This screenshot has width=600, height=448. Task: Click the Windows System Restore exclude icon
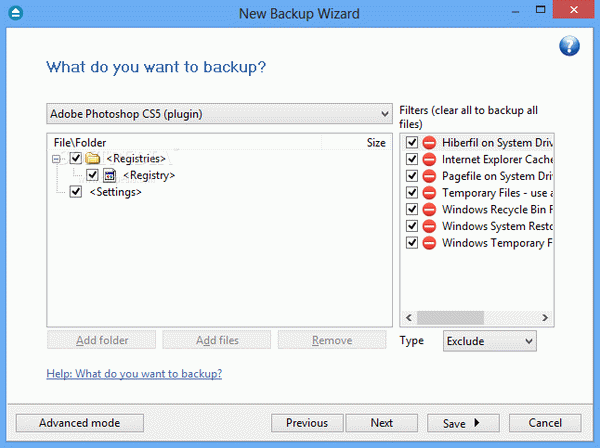click(x=429, y=226)
